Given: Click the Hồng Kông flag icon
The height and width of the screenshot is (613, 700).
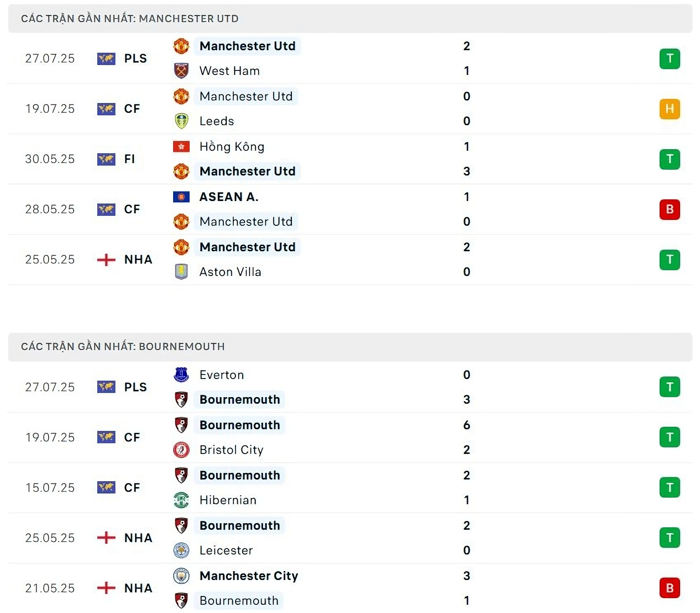Looking at the screenshot, I should (181, 147).
